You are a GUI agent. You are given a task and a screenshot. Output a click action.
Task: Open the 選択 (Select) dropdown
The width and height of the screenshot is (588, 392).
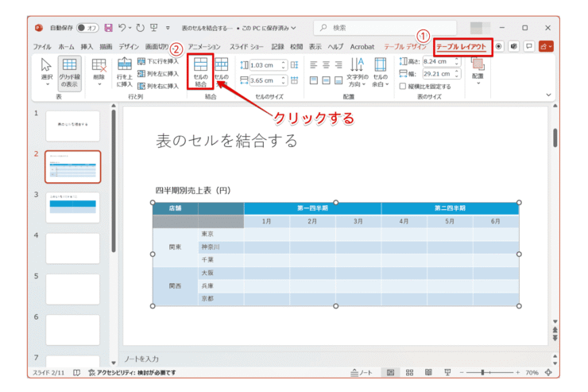[x=47, y=73]
